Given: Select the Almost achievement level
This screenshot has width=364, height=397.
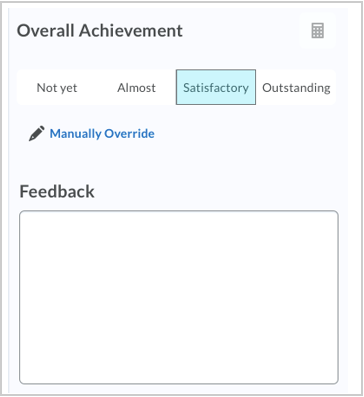Looking at the screenshot, I should click(136, 88).
